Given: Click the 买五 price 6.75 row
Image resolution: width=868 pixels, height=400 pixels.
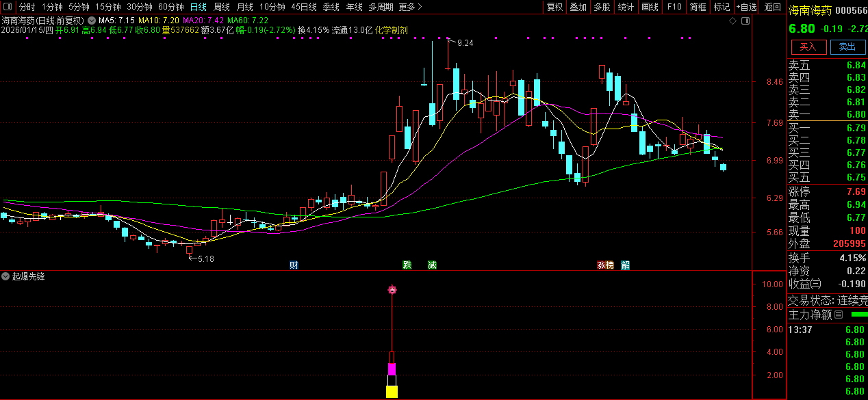Looking at the screenshot, I should (x=828, y=177).
